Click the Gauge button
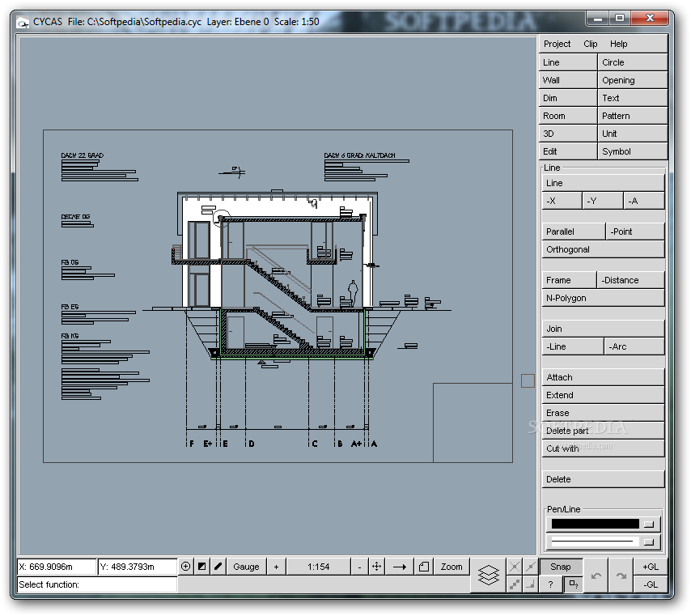Screen dimensions: 691x616 point(246,567)
